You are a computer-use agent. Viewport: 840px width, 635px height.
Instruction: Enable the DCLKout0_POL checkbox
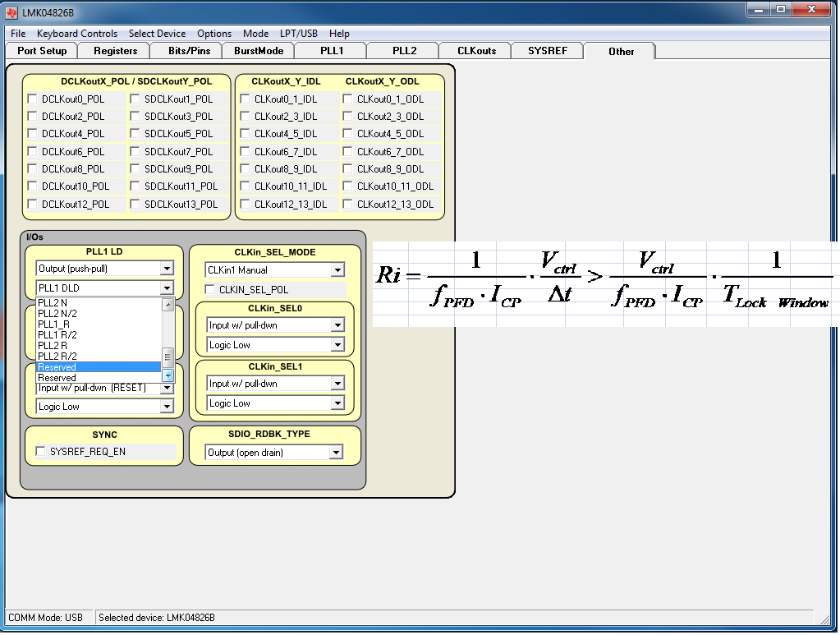pyautogui.click(x=32, y=99)
